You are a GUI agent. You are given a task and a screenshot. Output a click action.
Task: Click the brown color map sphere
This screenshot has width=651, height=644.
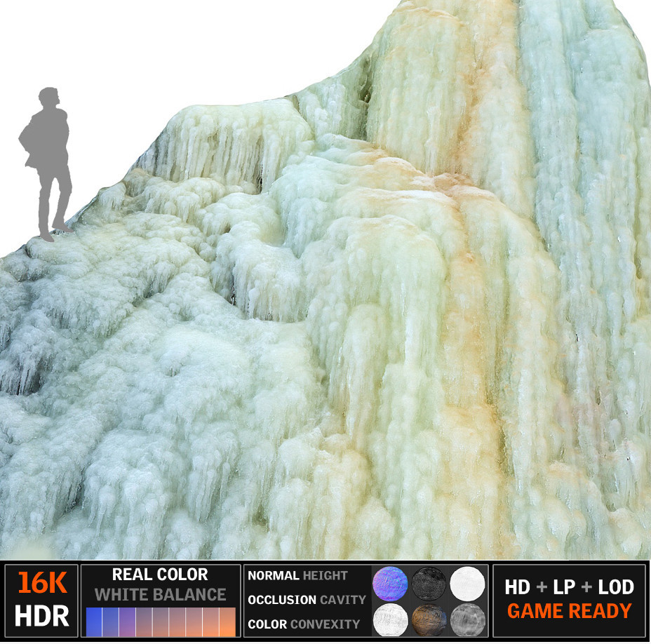tap(429, 619)
